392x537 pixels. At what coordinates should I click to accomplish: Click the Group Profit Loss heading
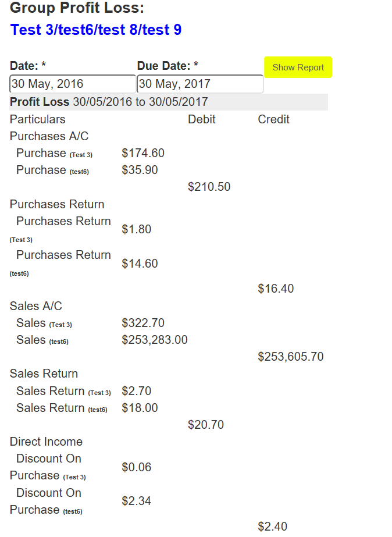tap(77, 8)
